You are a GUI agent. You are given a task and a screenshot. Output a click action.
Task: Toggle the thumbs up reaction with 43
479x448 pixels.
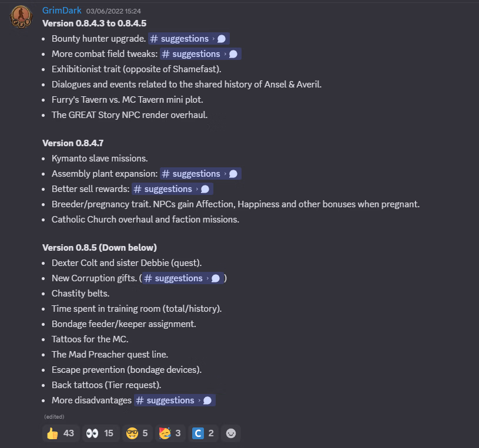[61, 433]
